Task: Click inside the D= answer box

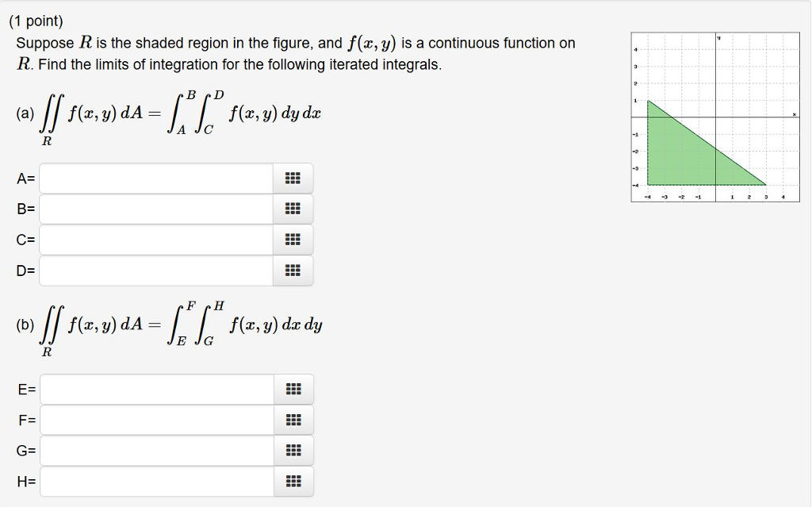Action: coord(155,270)
